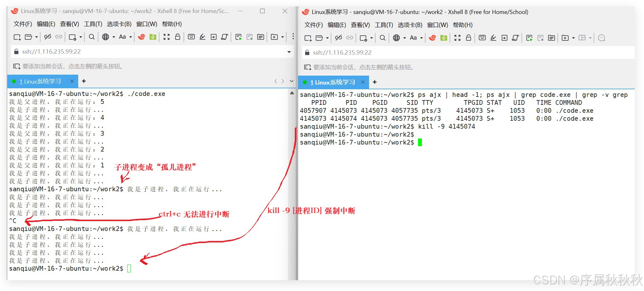Open 编辑(E) menu in right window
This screenshot has width=644, height=291.
(x=337, y=25)
